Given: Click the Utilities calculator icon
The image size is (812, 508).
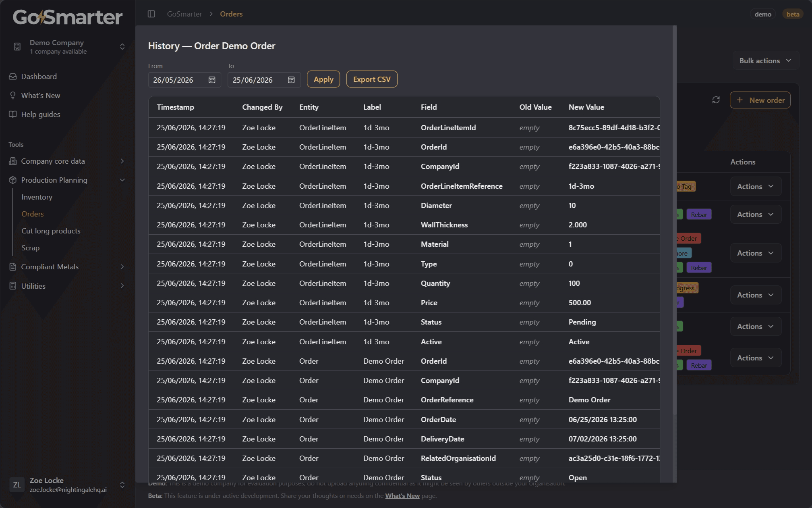Looking at the screenshot, I should tap(13, 286).
